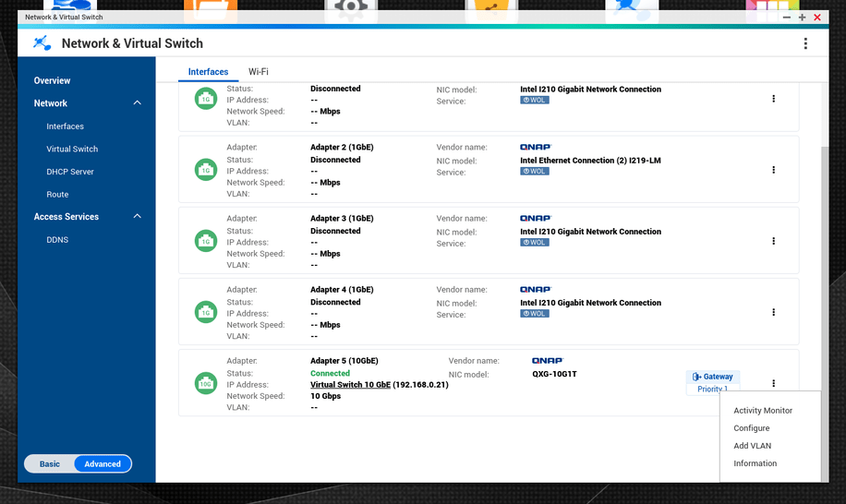This screenshot has width=846, height=504.
Task: Click the Priority 1 label on Adapter 5
Action: coord(712,389)
